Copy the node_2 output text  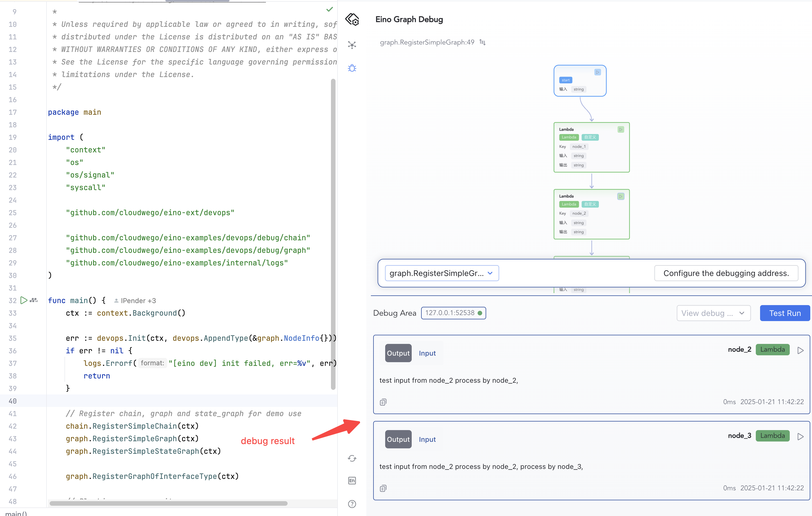pyautogui.click(x=383, y=402)
